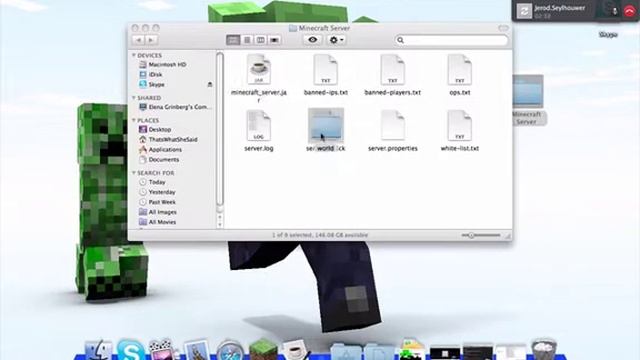
Task: Launch Minecraft grass block from the dock
Action: click(263, 350)
